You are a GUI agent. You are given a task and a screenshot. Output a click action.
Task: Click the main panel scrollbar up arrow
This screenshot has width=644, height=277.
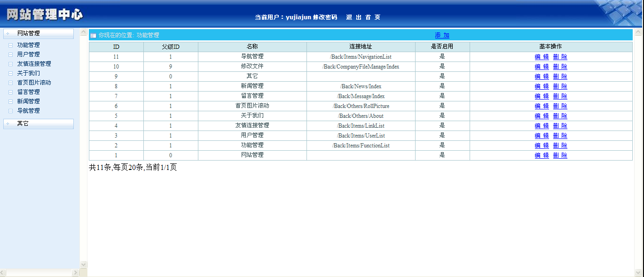pyautogui.click(x=638, y=32)
